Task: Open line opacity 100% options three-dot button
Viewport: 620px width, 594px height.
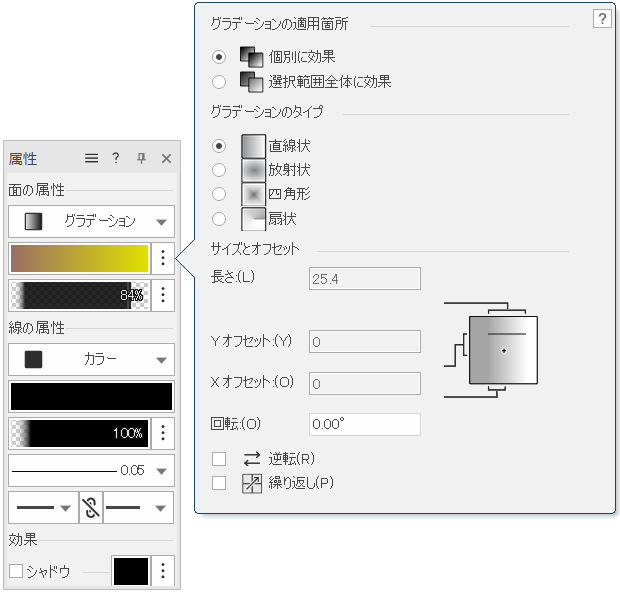Action: [x=163, y=433]
